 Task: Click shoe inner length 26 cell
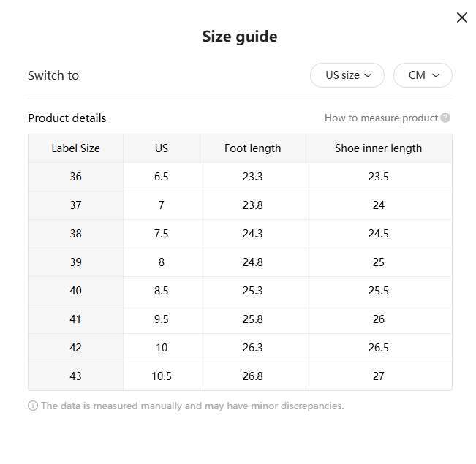click(x=378, y=319)
